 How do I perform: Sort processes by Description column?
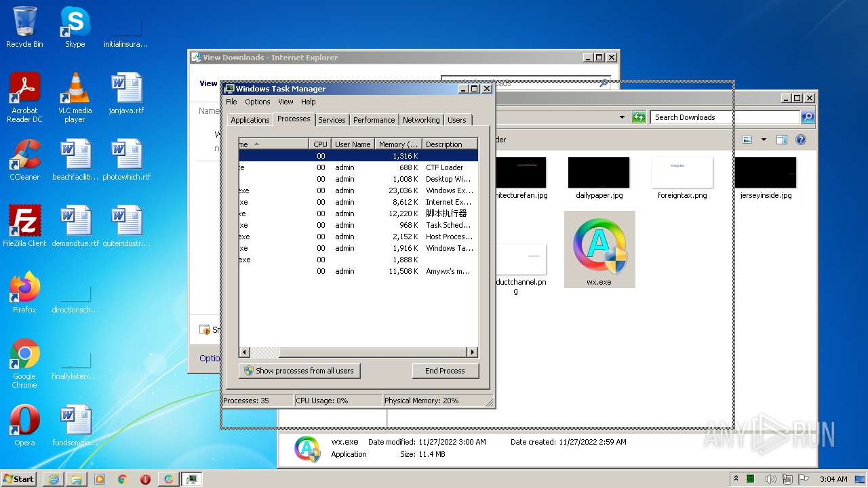coord(449,144)
